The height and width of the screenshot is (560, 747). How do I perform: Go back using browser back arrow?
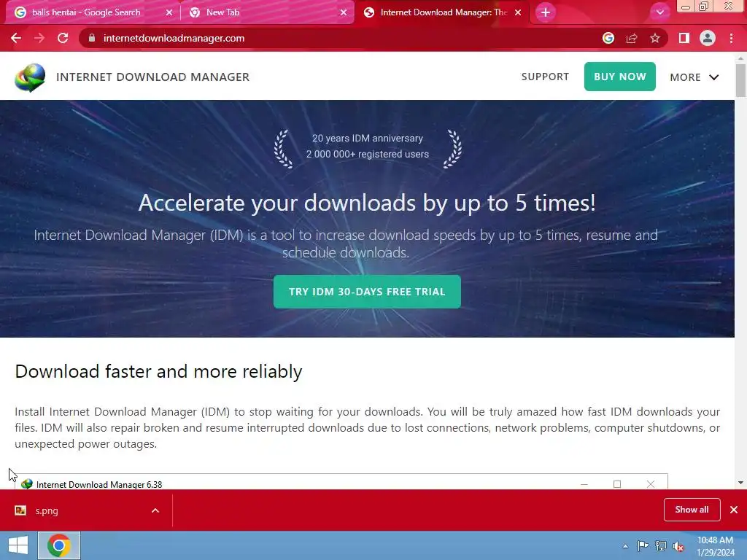point(16,38)
